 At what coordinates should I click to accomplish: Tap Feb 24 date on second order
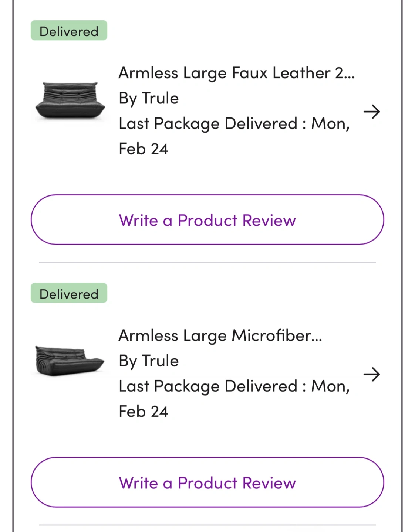point(144,412)
